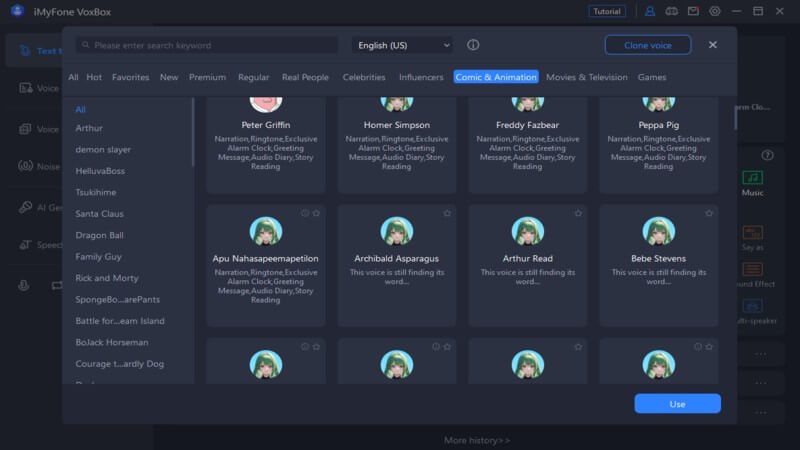800x450 pixels.
Task: Switch to Movies & Television tab
Action: pyautogui.click(x=587, y=77)
